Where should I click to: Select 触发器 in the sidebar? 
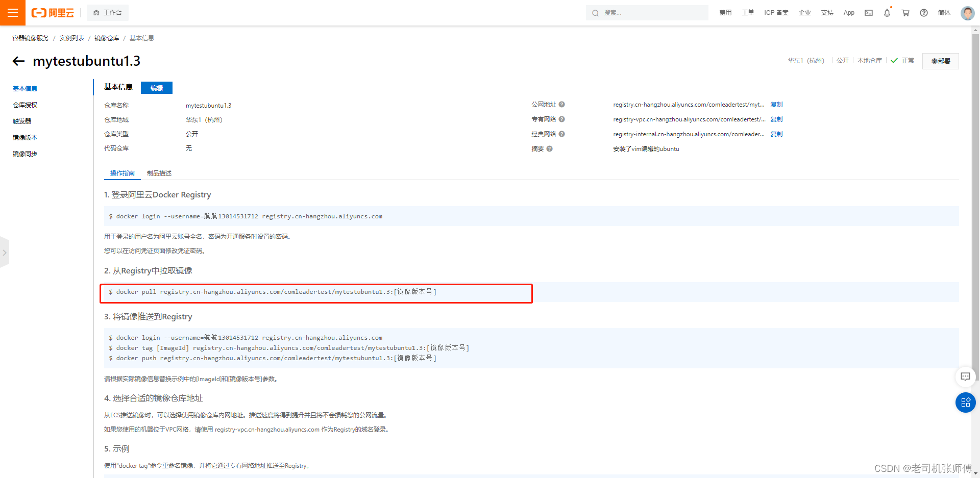[x=22, y=121]
